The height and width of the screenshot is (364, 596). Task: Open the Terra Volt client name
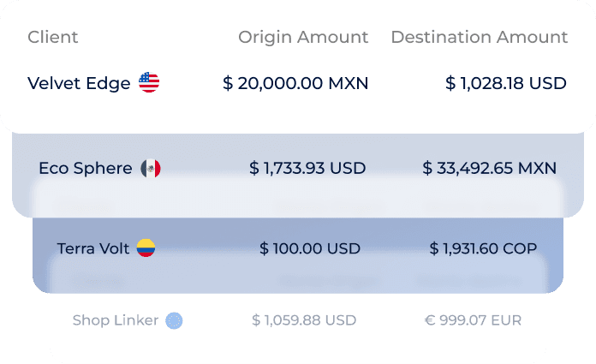(x=93, y=248)
